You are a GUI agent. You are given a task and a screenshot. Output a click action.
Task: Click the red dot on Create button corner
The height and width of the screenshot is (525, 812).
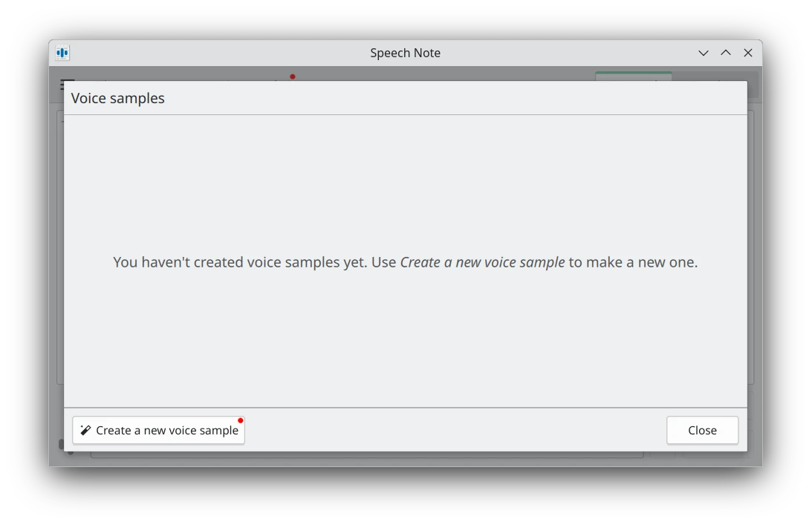coord(241,420)
